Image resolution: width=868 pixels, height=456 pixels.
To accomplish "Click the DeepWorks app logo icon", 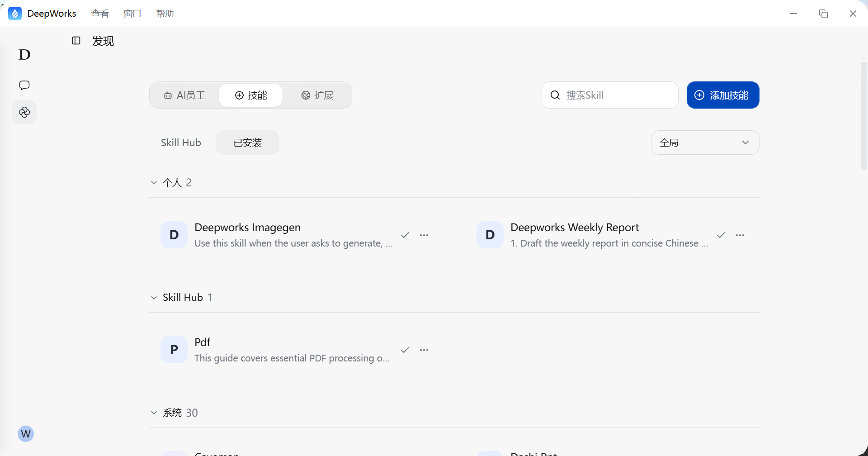I will pos(15,14).
